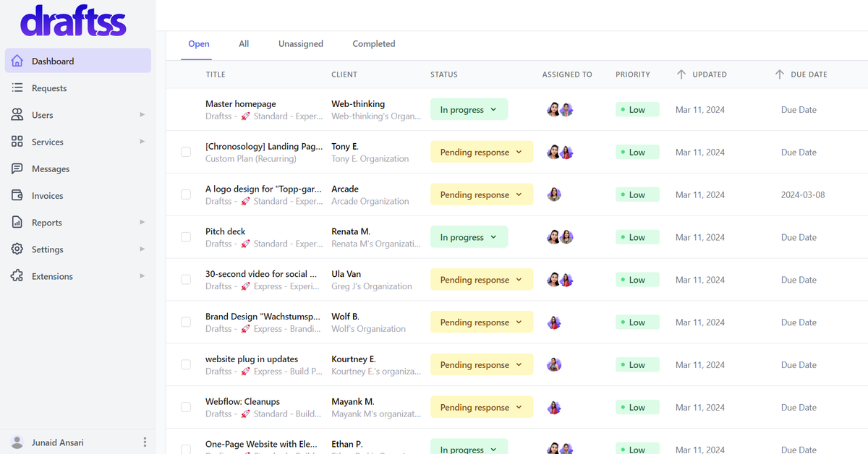Screen dimensions: 868x454
Task: Open Invoices wallet icon in sidebar
Action: click(x=17, y=196)
